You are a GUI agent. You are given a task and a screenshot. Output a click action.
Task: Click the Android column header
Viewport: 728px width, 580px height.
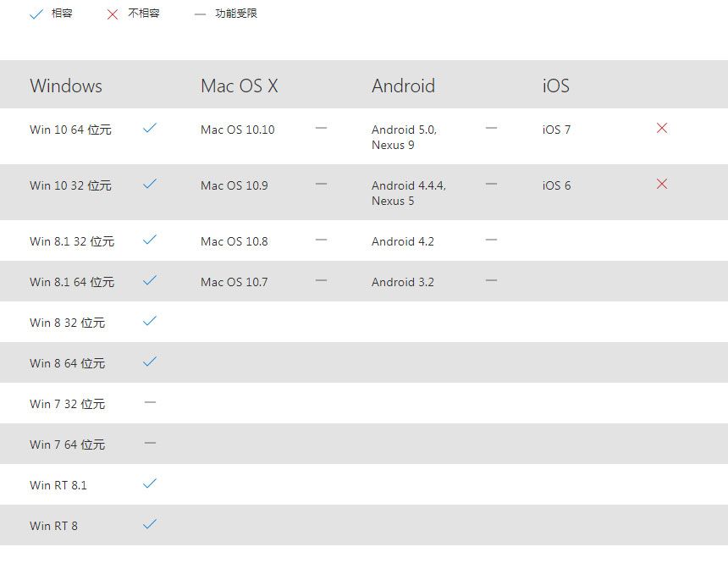(403, 86)
